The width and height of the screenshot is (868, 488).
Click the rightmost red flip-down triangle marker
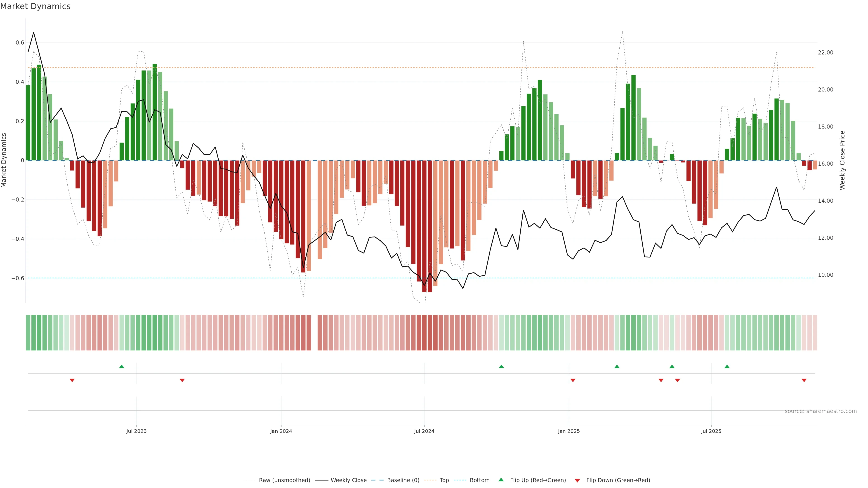pyautogui.click(x=804, y=380)
